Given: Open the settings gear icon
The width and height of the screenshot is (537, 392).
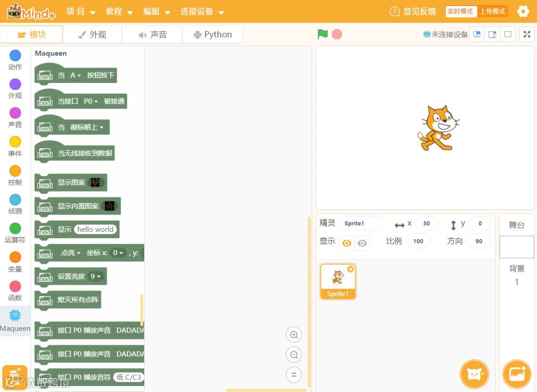Looking at the screenshot, I should click(x=523, y=11).
